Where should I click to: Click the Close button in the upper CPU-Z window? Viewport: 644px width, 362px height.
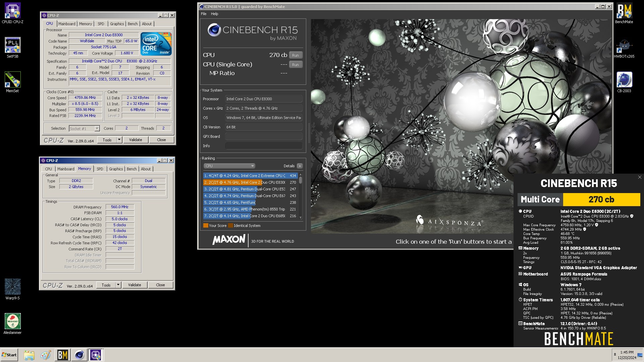point(161,140)
